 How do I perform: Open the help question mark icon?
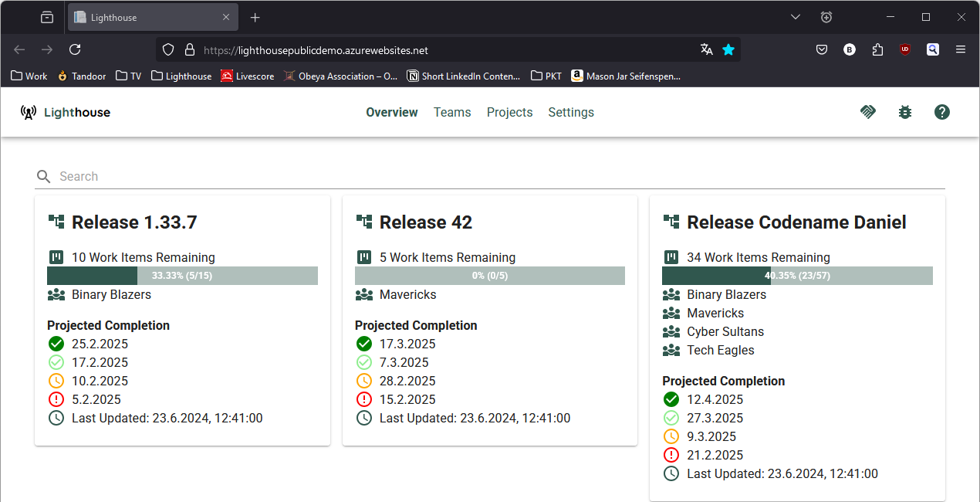942,112
